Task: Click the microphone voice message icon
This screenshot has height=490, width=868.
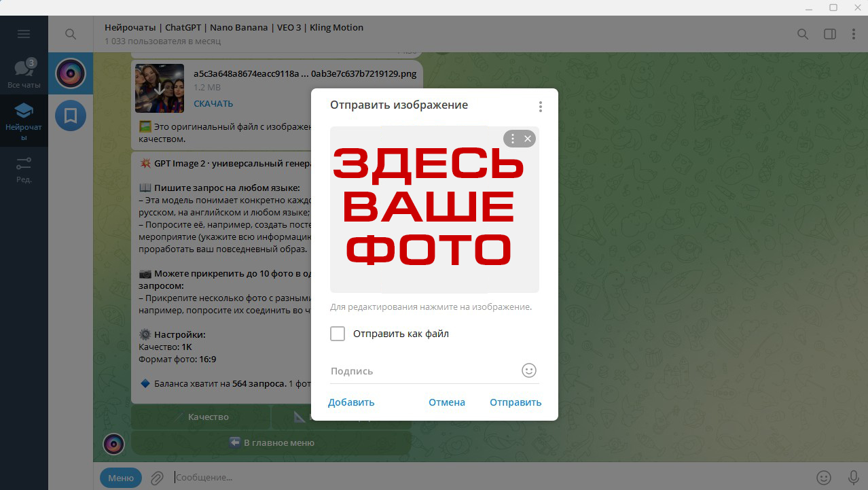Action: tap(854, 478)
